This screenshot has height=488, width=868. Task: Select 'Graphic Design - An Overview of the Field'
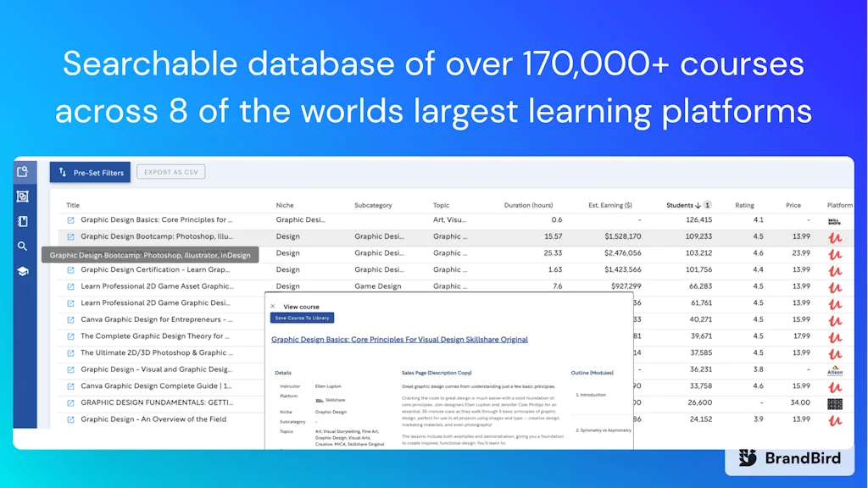click(x=153, y=419)
